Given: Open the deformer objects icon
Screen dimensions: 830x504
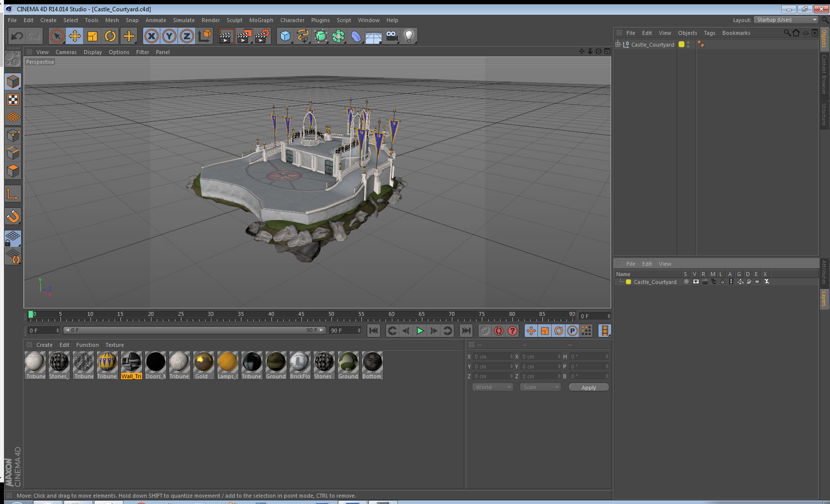Looking at the screenshot, I should click(x=356, y=36).
